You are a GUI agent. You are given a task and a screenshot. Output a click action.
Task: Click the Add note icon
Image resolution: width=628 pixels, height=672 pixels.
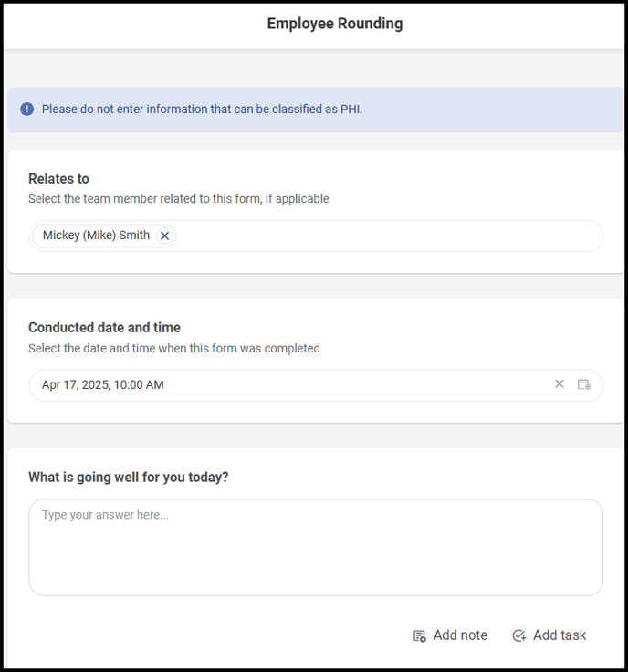(x=419, y=635)
